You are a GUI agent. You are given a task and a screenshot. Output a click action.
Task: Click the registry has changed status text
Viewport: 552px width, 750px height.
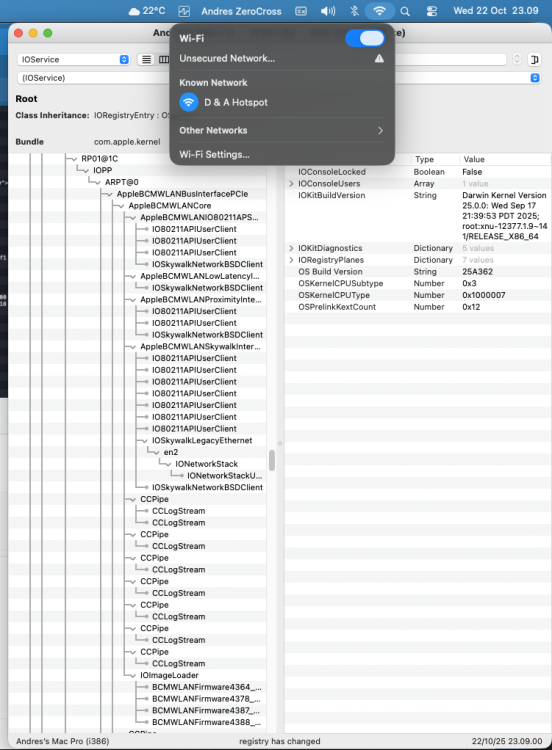pyautogui.click(x=279, y=741)
